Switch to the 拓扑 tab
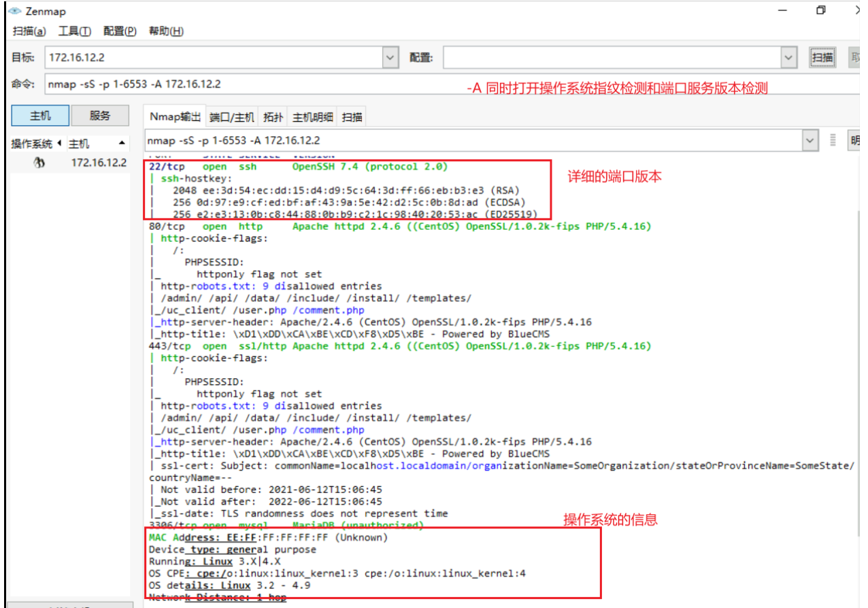The height and width of the screenshot is (608, 868). click(273, 117)
